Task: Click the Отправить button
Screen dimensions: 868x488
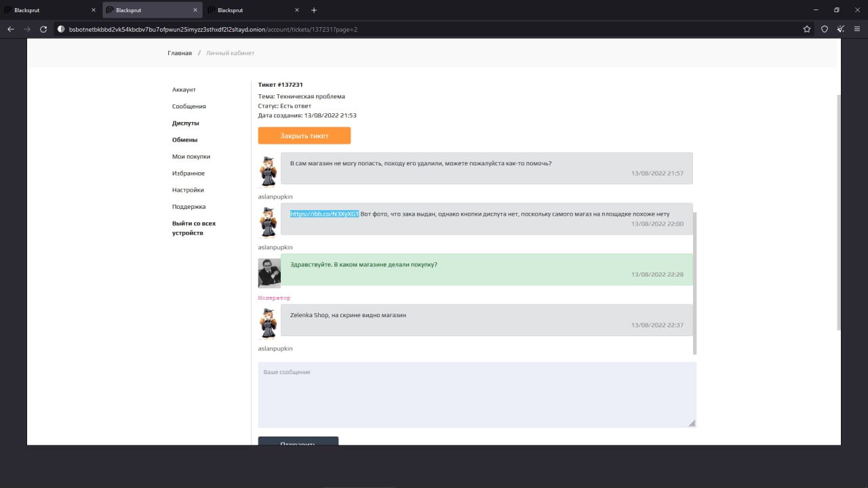Action: point(298,443)
